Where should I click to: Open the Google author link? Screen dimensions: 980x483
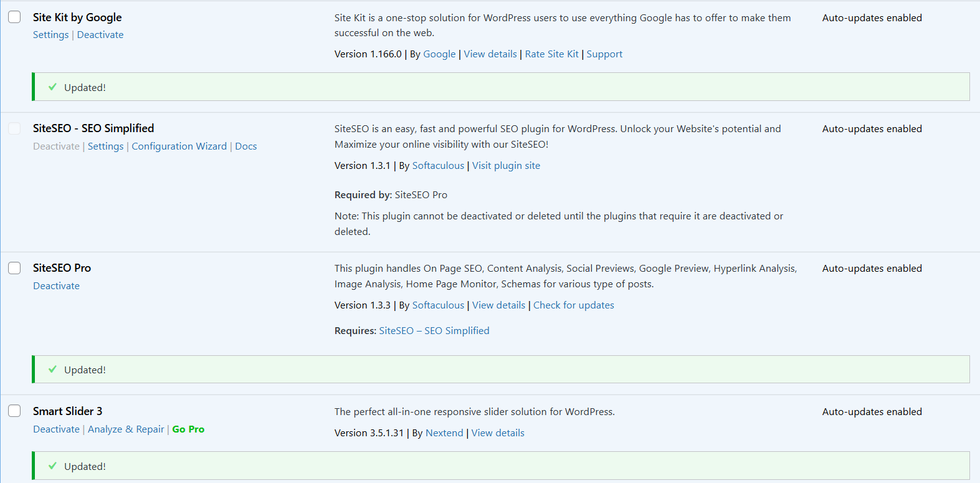(x=439, y=54)
